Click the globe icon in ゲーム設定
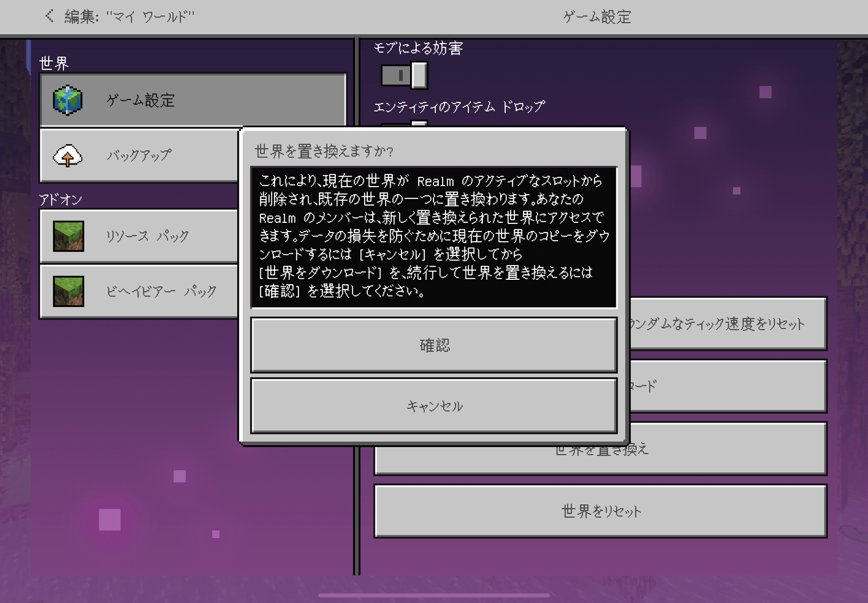 point(68,100)
